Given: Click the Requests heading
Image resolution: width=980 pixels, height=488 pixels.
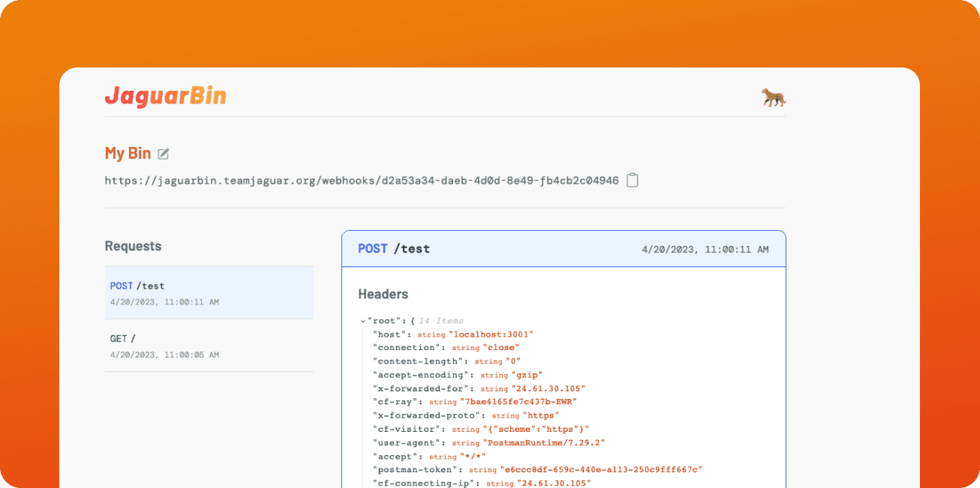Looking at the screenshot, I should point(133,246).
